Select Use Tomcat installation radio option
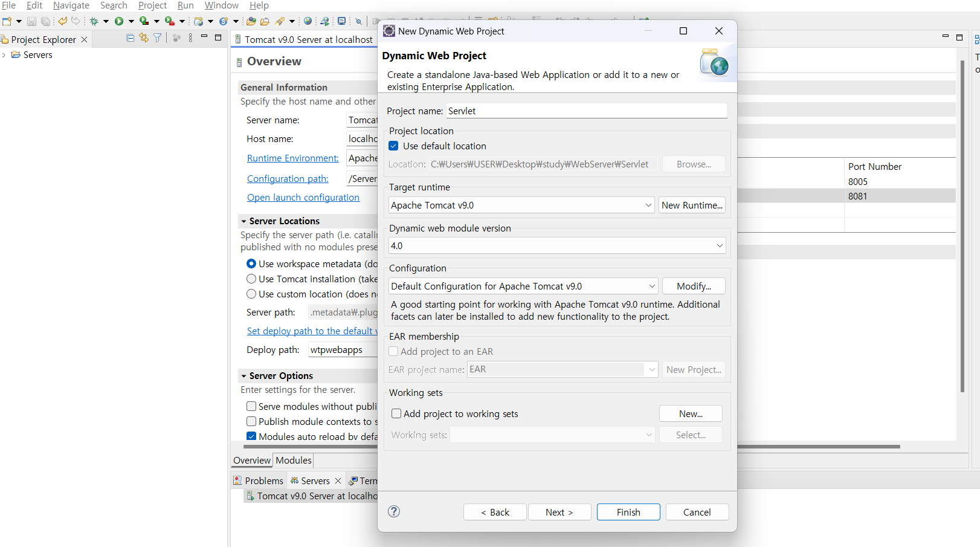 point(251,279)
